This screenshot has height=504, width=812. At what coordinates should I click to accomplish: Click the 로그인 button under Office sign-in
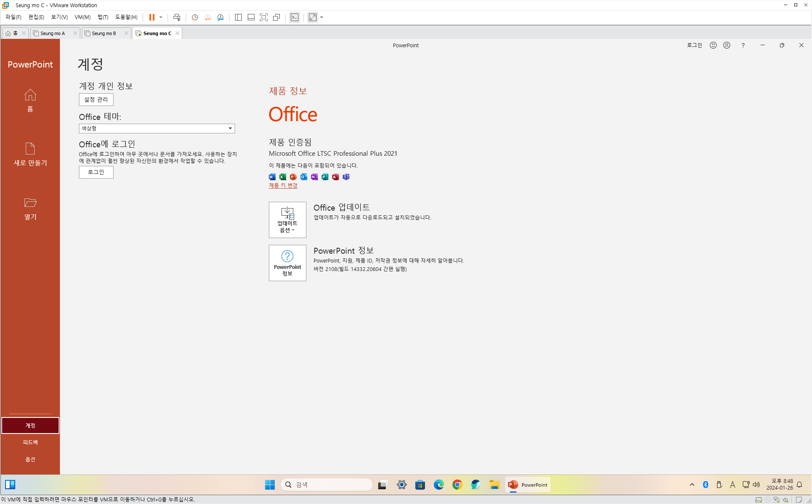point(96,172)
